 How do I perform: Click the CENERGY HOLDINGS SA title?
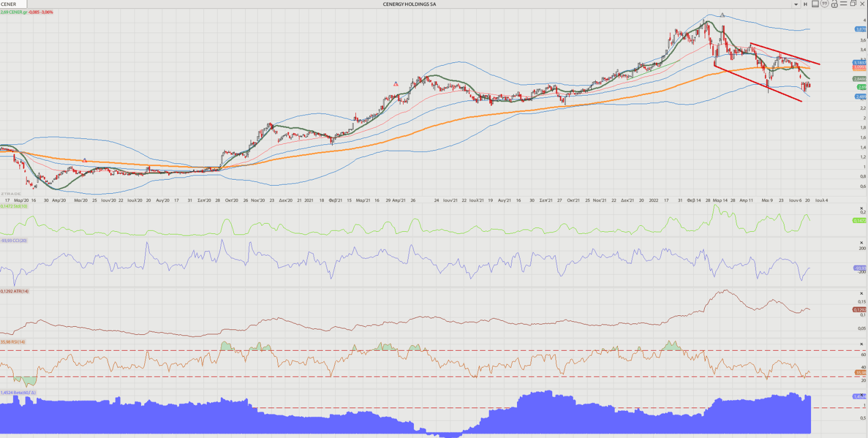[410, 4]
